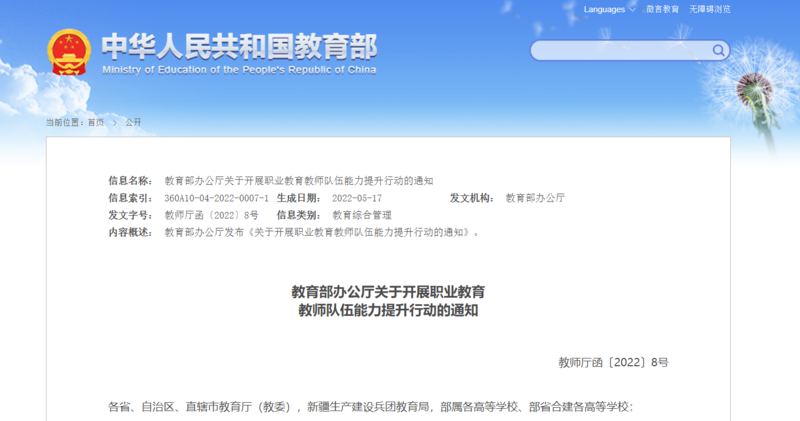Click the 信息名称 title text in metadata
Image resolution: width=800 pixels, height=421 pixels.
[x=298, y=181]
